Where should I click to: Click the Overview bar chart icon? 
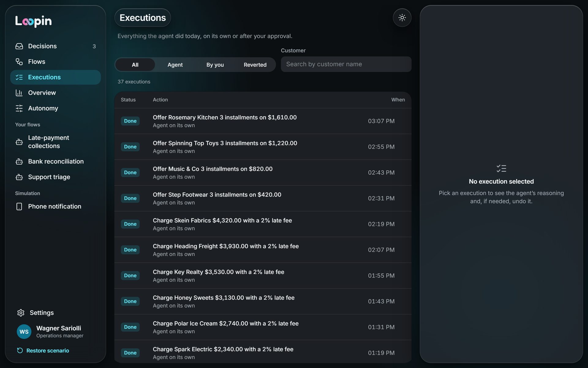pos(19,93)
